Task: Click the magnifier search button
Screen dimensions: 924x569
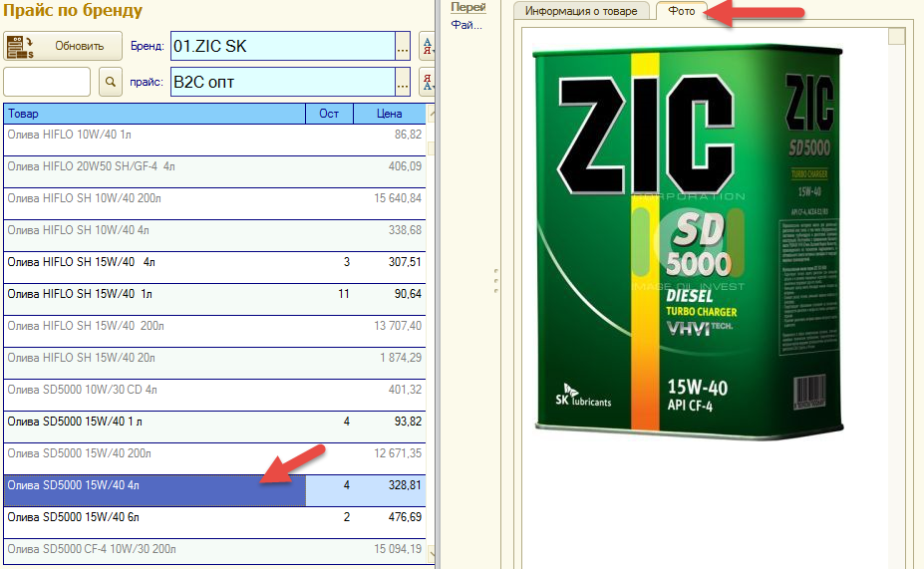Action: click(x=111, y=82)
